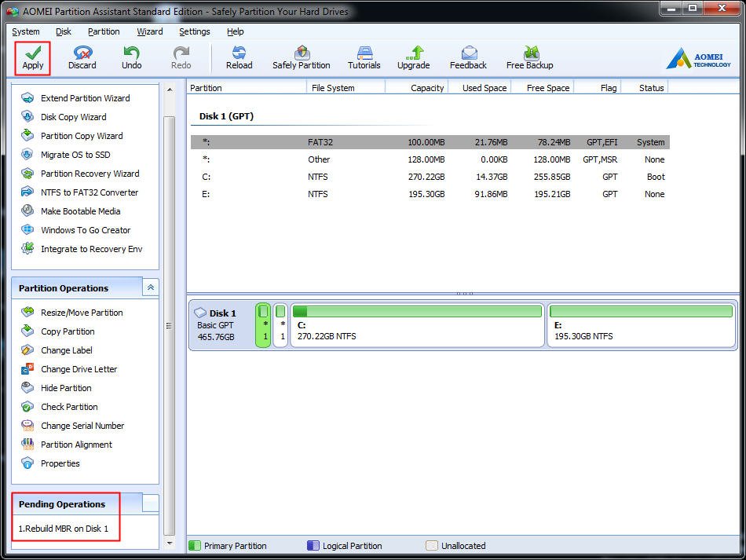Reload disk information
The width and height of the screenshot is (746, 560).
[239, 58]
